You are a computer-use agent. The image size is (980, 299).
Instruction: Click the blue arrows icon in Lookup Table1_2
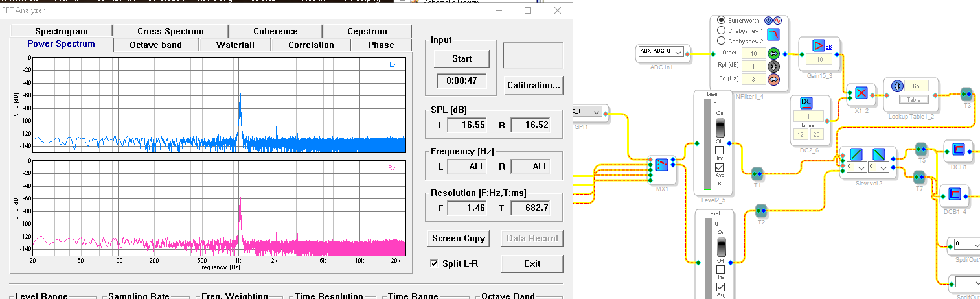click(897, 86)
